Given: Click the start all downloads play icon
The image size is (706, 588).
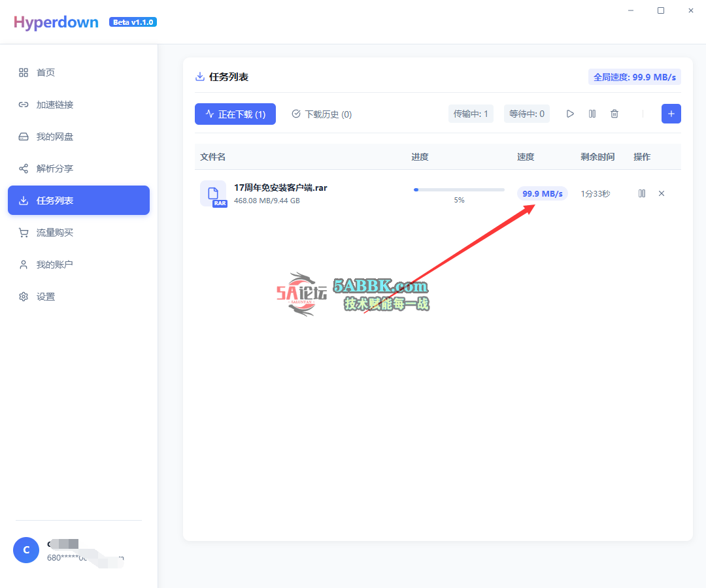Looking at the screenshot, I should [570, 114].
